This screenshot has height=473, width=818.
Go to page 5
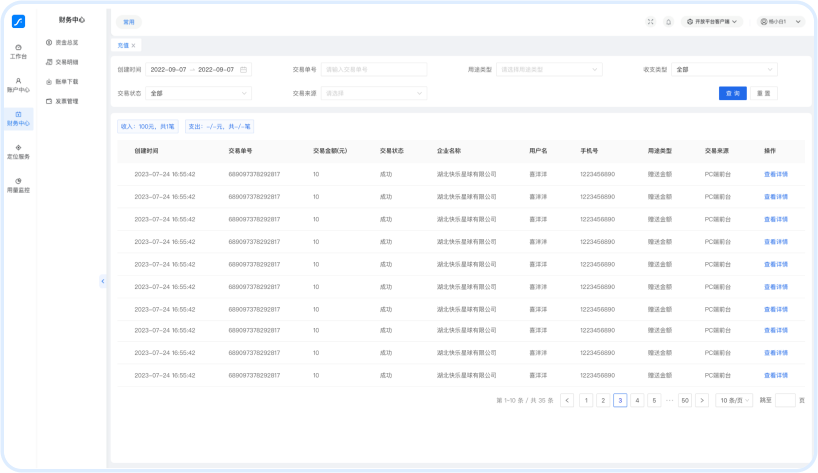654,401
